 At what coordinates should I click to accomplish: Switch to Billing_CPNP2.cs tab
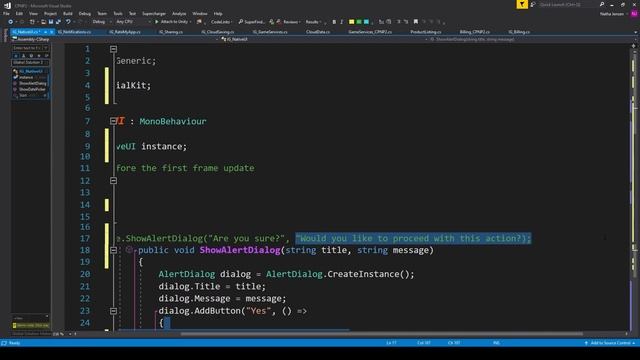click(x=475, y=31)
